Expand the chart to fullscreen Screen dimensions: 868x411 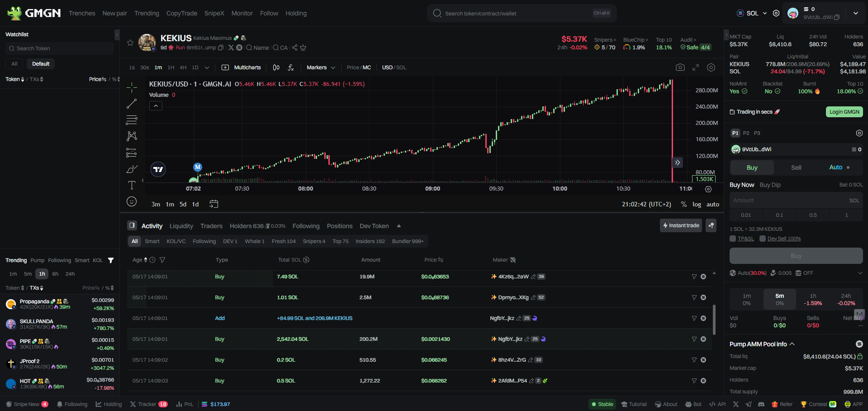click(x=696, y=67)
